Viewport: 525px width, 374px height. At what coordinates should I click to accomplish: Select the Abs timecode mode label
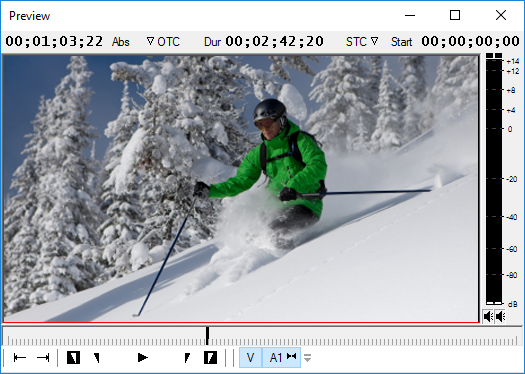click(x=121, y=42)
